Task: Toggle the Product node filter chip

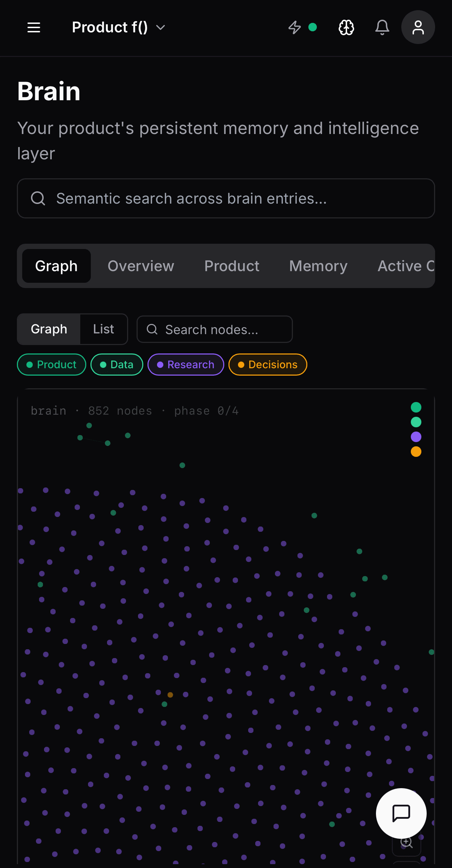Action: pyautogui.click(x=51, y=365)
